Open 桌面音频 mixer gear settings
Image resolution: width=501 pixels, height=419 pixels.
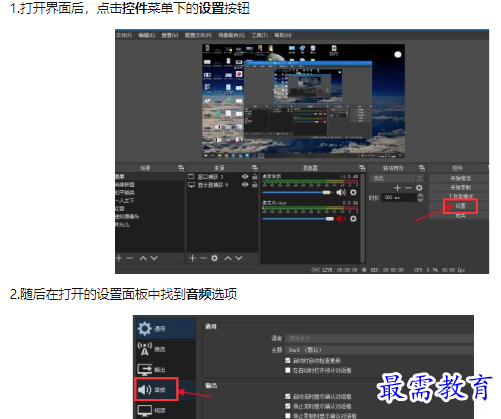[353, 192]
